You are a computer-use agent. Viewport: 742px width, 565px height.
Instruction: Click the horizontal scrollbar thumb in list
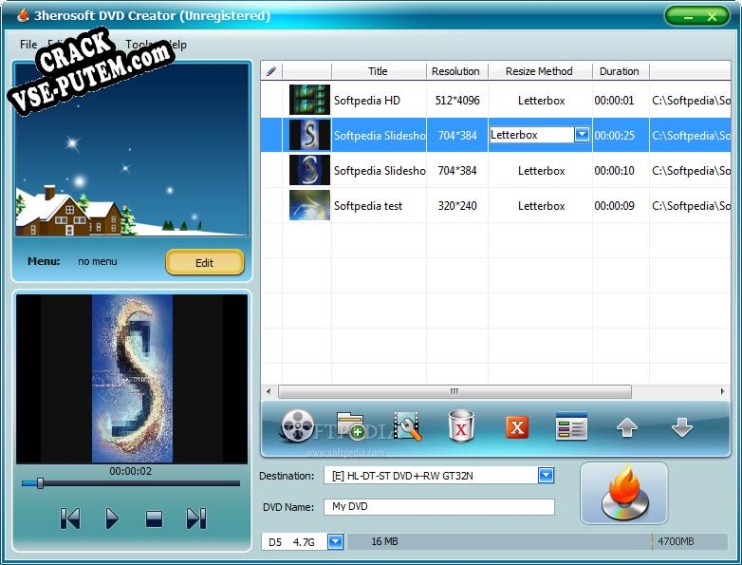[454, 391]
